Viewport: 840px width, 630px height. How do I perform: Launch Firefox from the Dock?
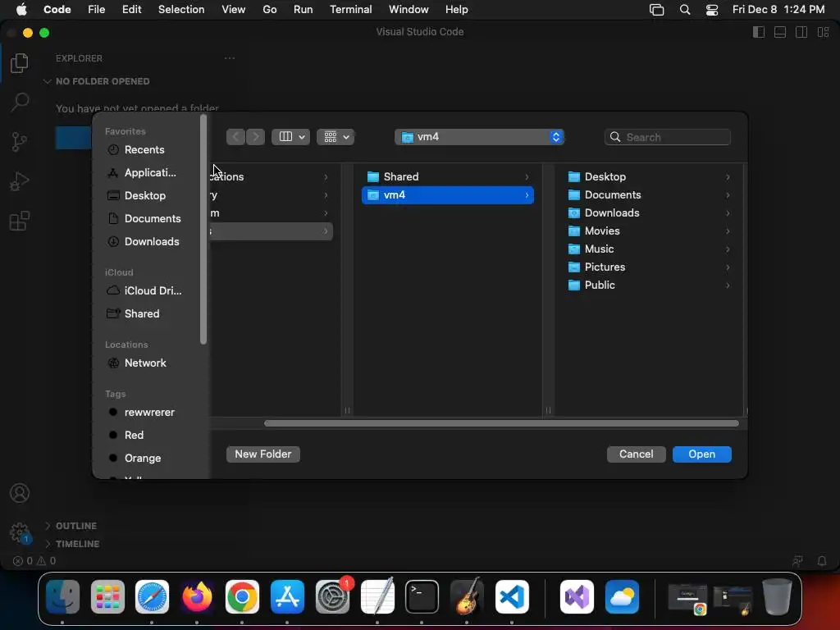pyautogui.click(x=197, y=596)
